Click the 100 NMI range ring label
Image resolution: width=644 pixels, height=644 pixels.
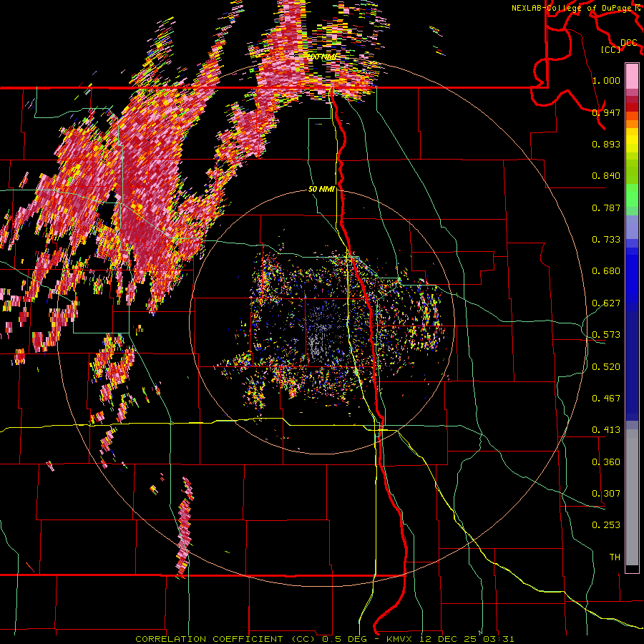(x=321, y=57)
